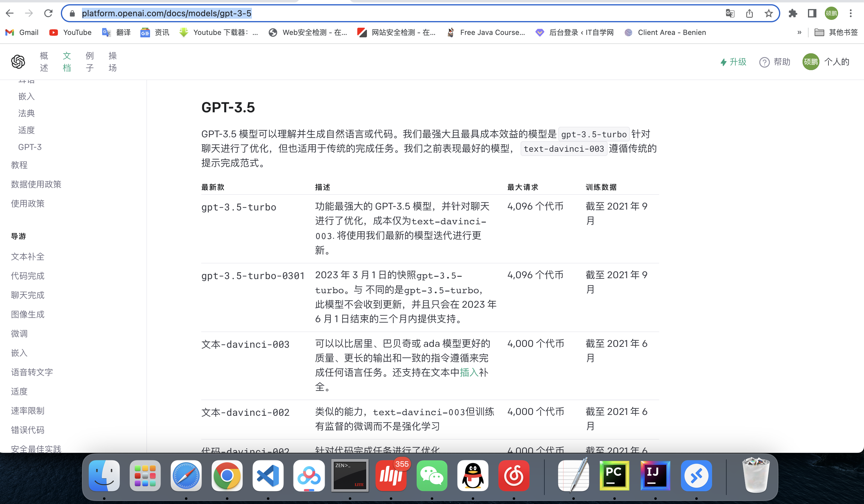The image size is (864, 504).
Task: Click the browser back arrow
Action: [10, 13]
